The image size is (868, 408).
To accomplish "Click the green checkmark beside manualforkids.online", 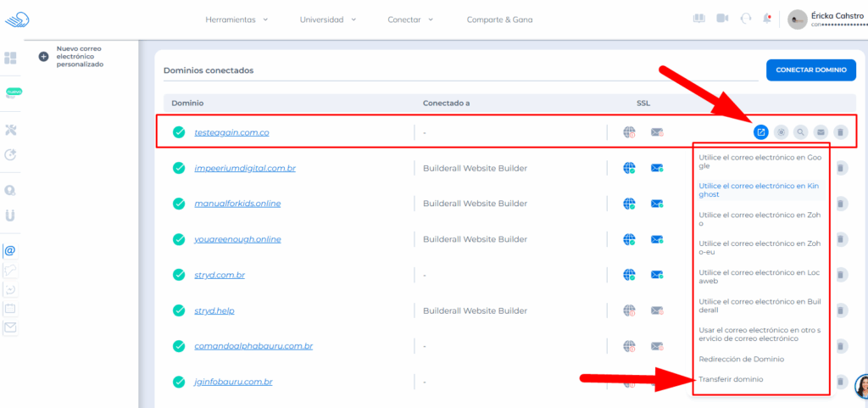I will [179, 204].
